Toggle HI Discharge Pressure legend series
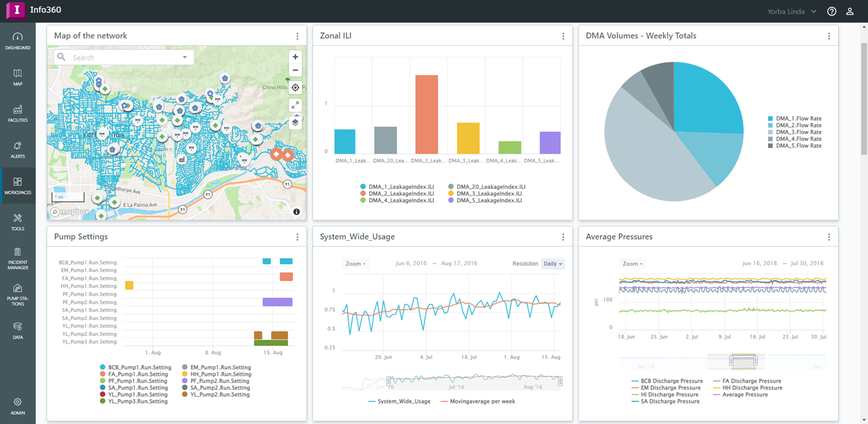Image resolution: width=868 pixels, height=424 pixels. [x=666, y=395]
